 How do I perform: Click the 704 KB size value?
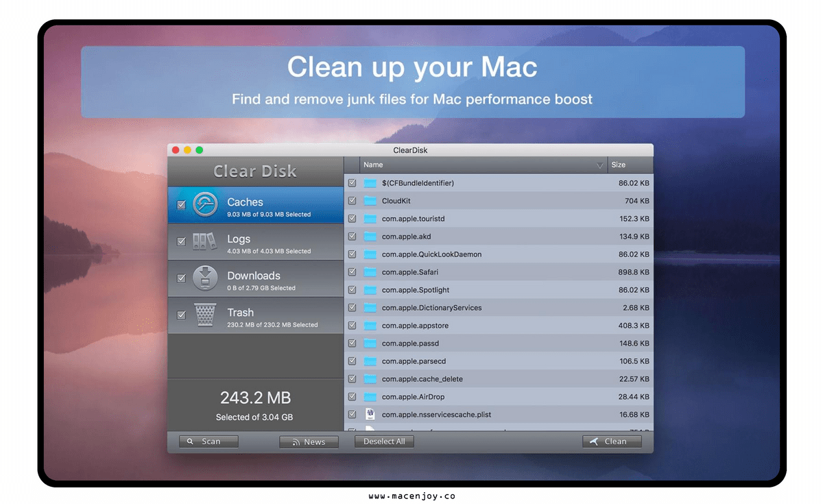tap(637, 201)
